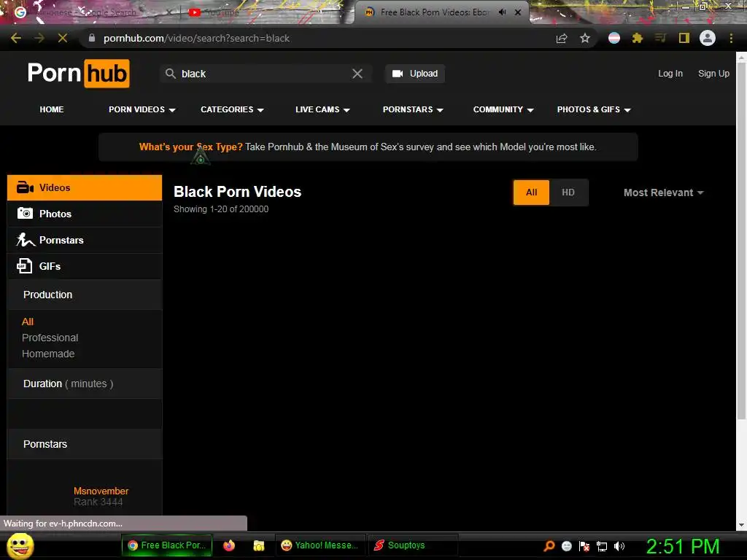747x560 pixels.
Task: Open the Most Relevant sort dropdown
Action: [x=664, y=192]
